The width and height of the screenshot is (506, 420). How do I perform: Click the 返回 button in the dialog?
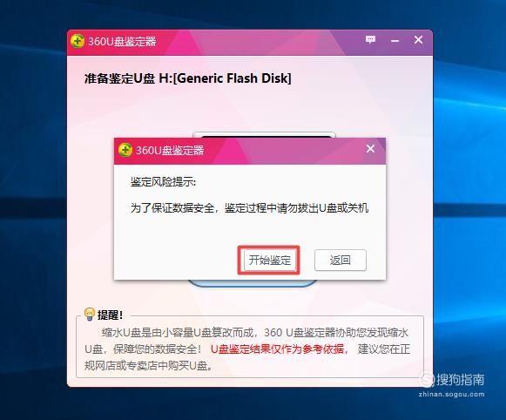coord(341,260)
